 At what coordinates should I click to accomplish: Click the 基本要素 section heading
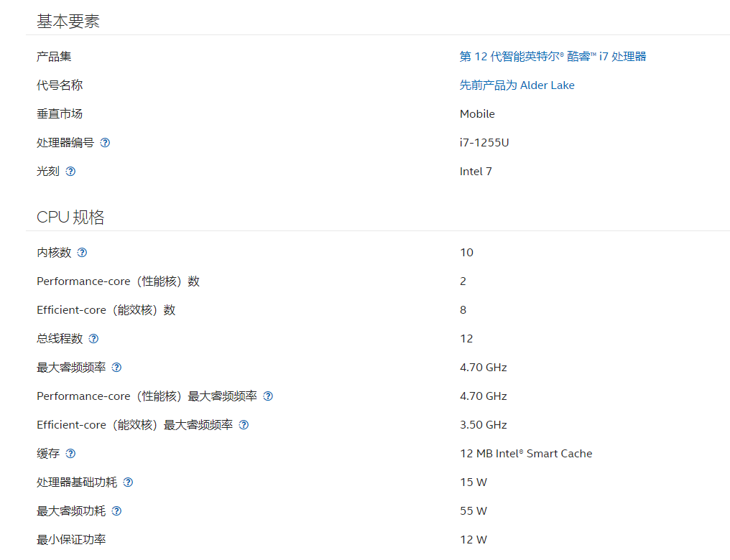(68, 22)
